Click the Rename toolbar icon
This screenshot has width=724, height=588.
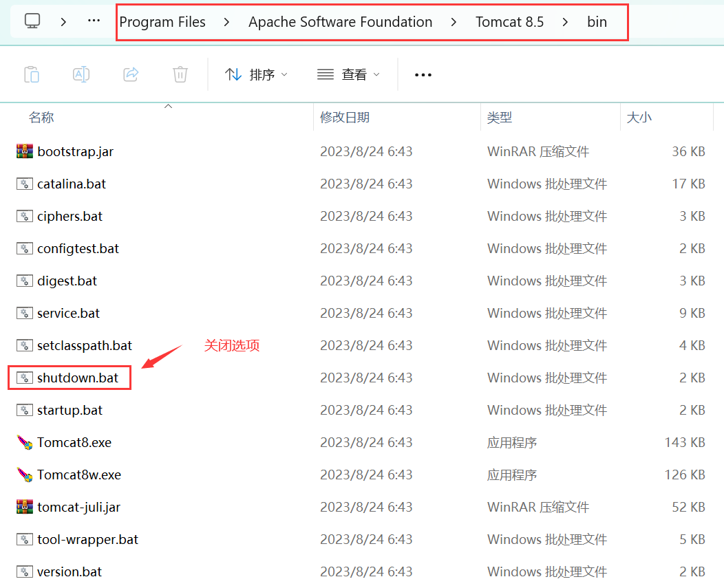click(81, 74)
